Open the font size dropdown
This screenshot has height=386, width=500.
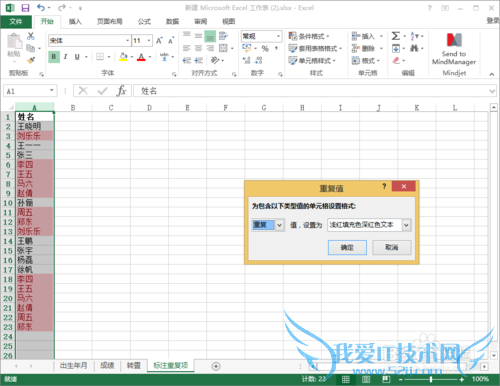pyautogui.click(x=149, y=41)
